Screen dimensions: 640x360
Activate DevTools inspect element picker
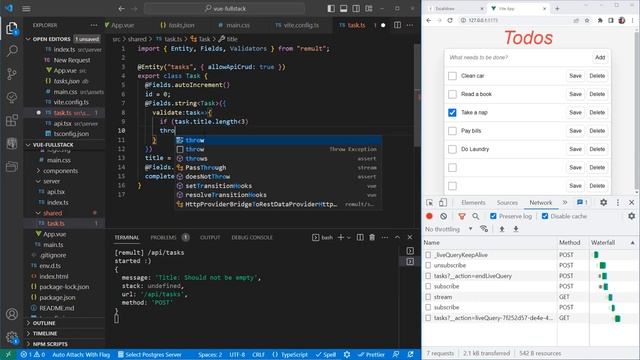tap(429, 202)
